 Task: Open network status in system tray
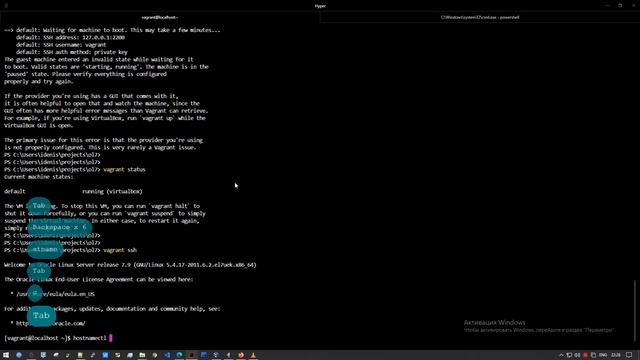(x=569, y=355)
